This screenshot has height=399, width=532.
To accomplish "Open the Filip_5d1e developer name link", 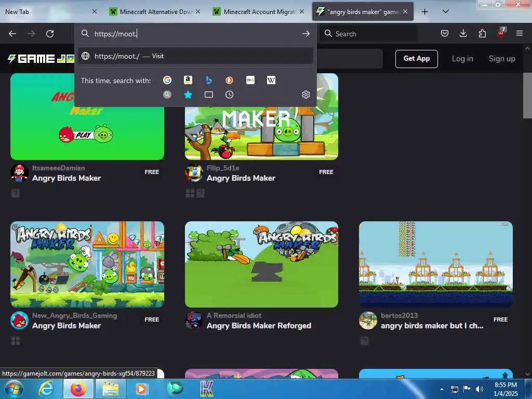I will 223,168.
